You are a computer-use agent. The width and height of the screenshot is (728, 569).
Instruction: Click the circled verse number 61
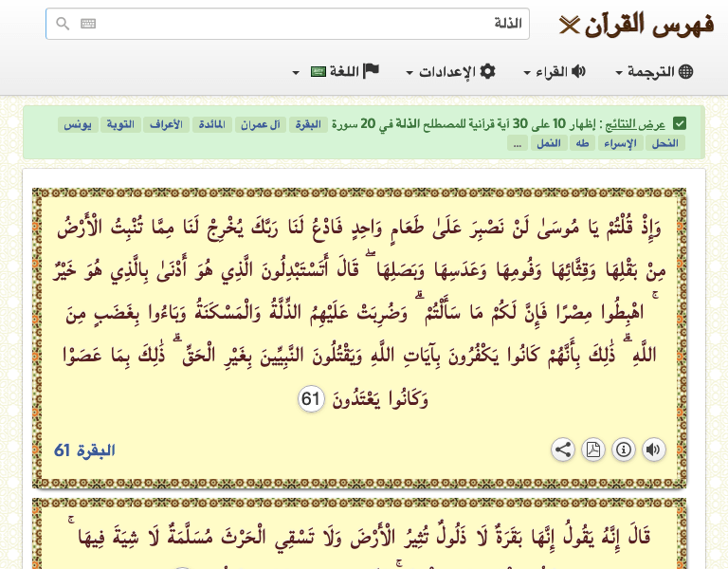tap(311, 399)
